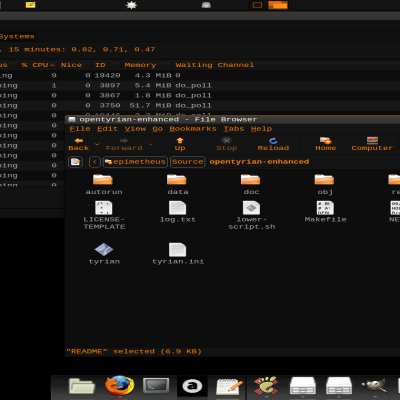This screenshot has height=400, width=400.
Task: Go Up to the parent folder
Action: coord(180,144)
